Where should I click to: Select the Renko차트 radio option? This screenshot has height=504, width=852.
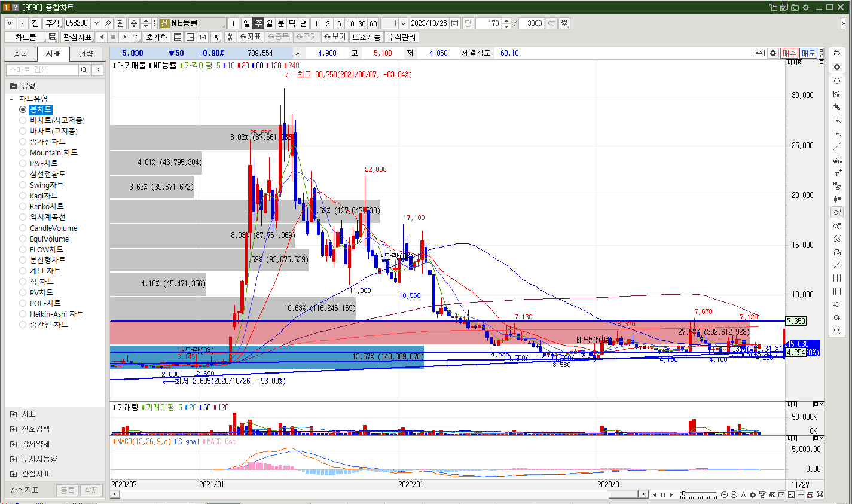[23, 206]
